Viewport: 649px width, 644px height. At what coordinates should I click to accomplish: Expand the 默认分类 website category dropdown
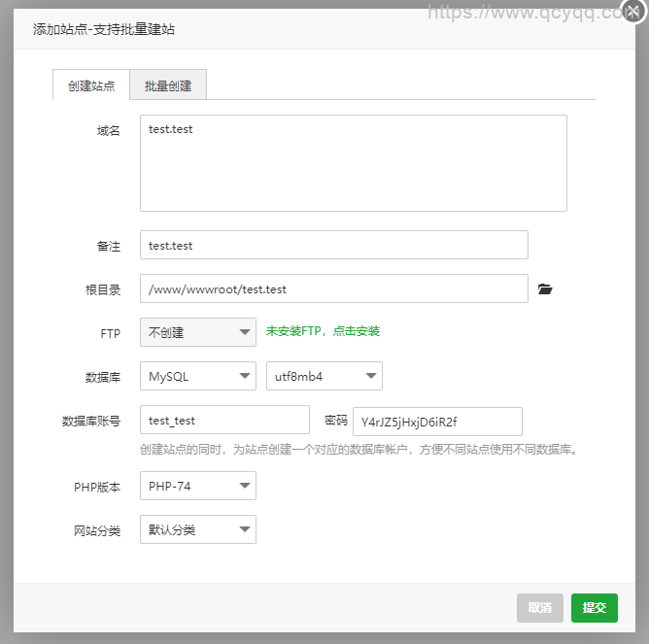coord(198,529)
